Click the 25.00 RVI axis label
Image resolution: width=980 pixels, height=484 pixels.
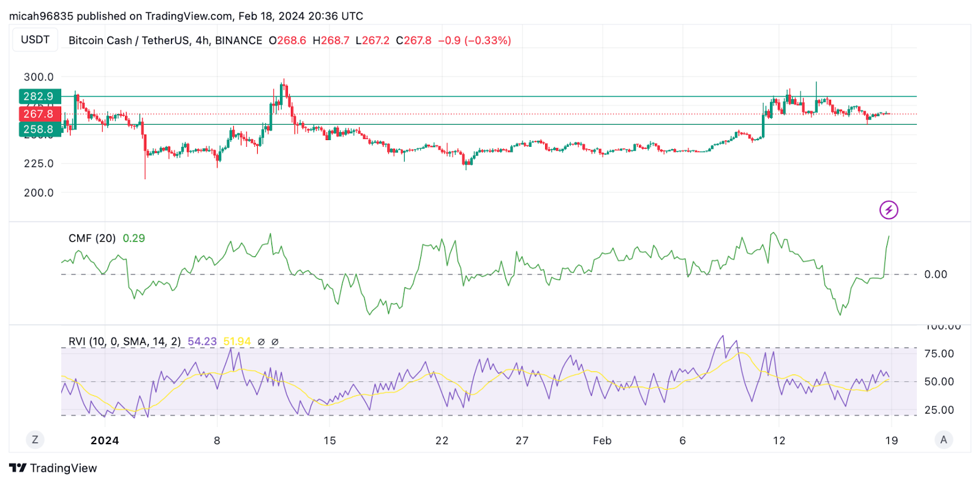(x=939, y=410)
